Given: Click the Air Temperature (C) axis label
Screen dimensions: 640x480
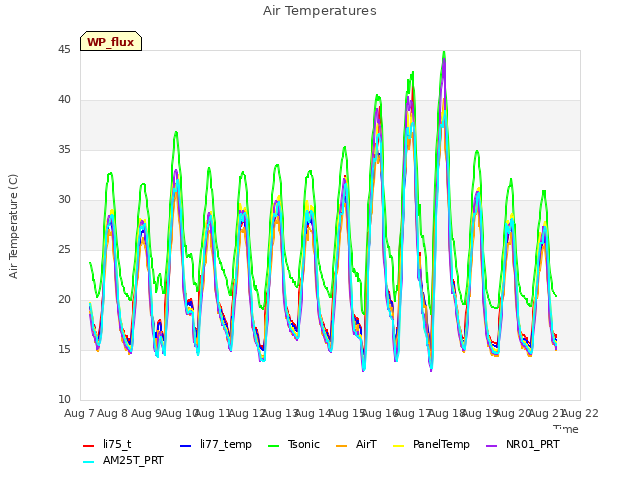Looking at the screenshot, I should [13, 227].
